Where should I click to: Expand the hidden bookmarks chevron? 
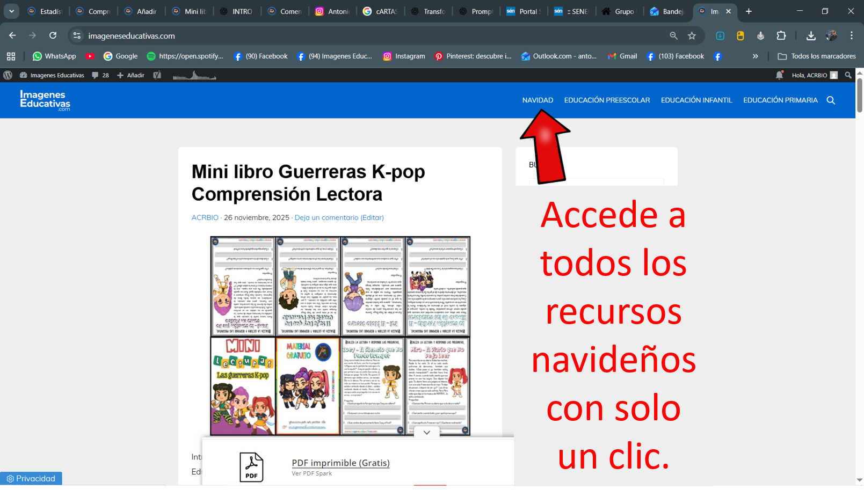click(x=755, y=56)
